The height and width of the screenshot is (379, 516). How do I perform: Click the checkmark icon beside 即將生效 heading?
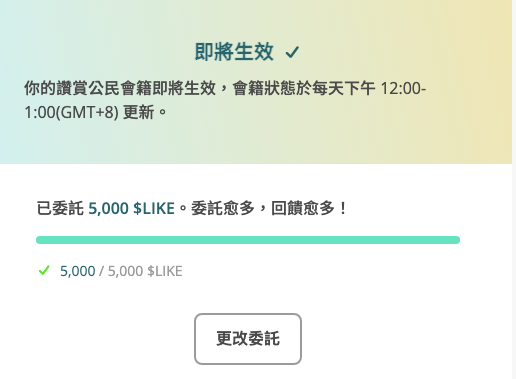(292, 52)
